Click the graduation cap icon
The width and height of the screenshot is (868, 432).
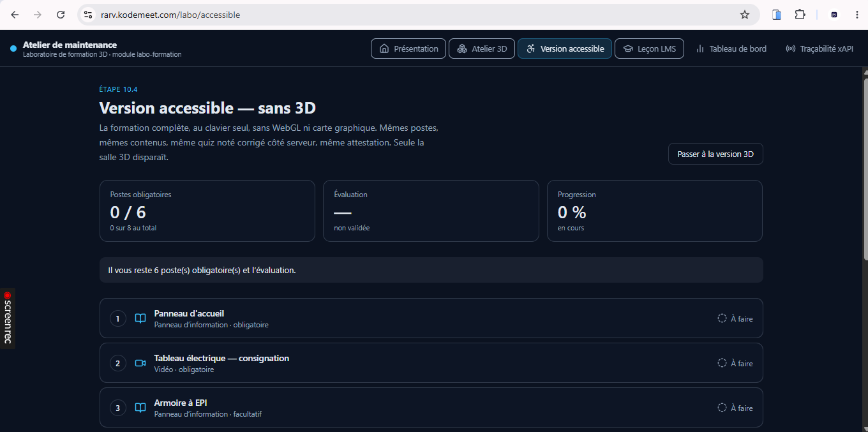628,48
